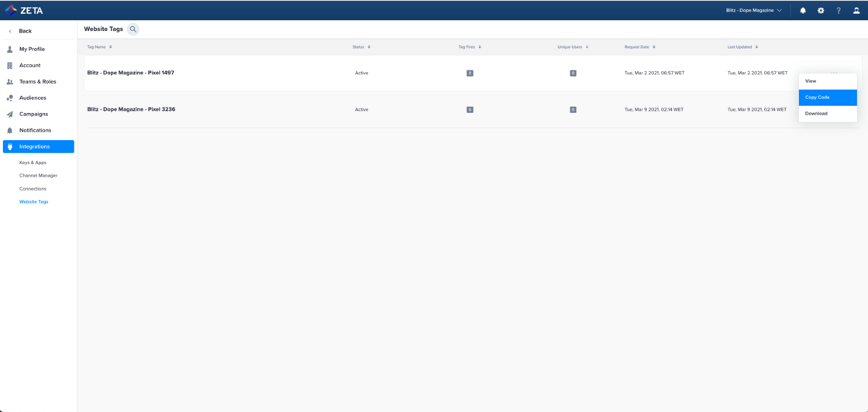Open Keys & Apps under Integrations

[33, 163]
